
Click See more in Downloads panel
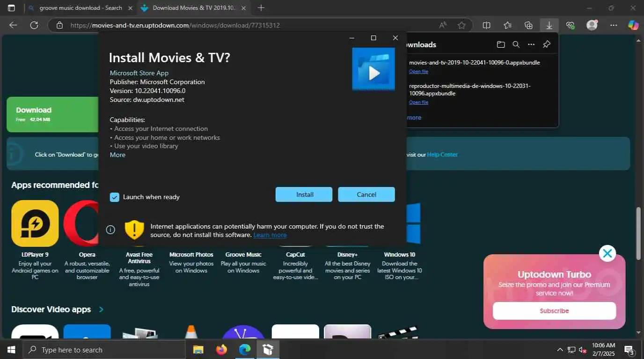coord(413,118)
